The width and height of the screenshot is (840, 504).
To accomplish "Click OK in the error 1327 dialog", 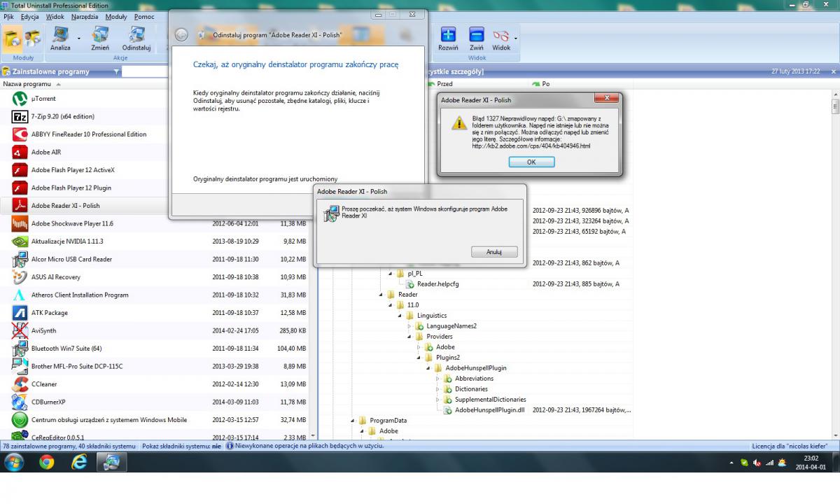I will click(531, 162).
